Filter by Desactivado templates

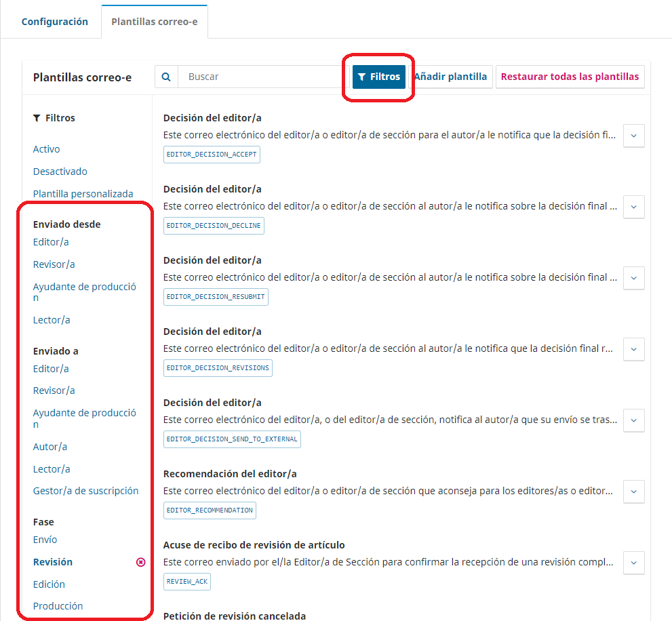(60, 172)
